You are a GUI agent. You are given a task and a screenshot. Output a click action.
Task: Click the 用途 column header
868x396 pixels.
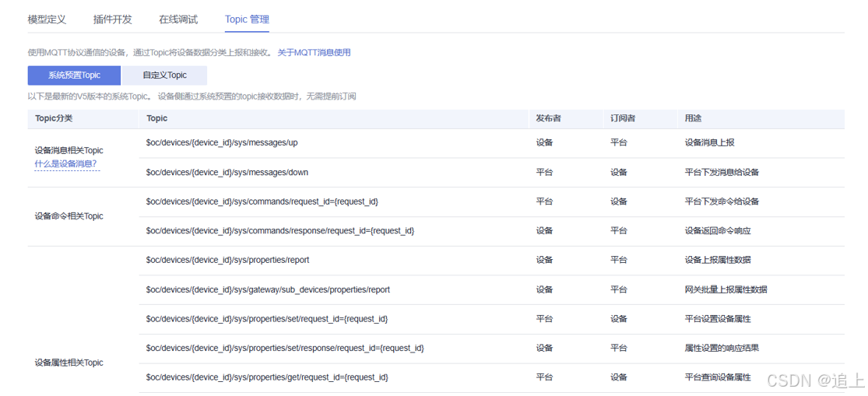[693, 118]
